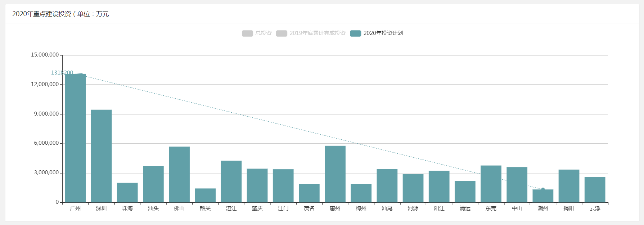644x225 pixels.
Task: Click the 潮州 minimum marker point
Action: (543, 189)
